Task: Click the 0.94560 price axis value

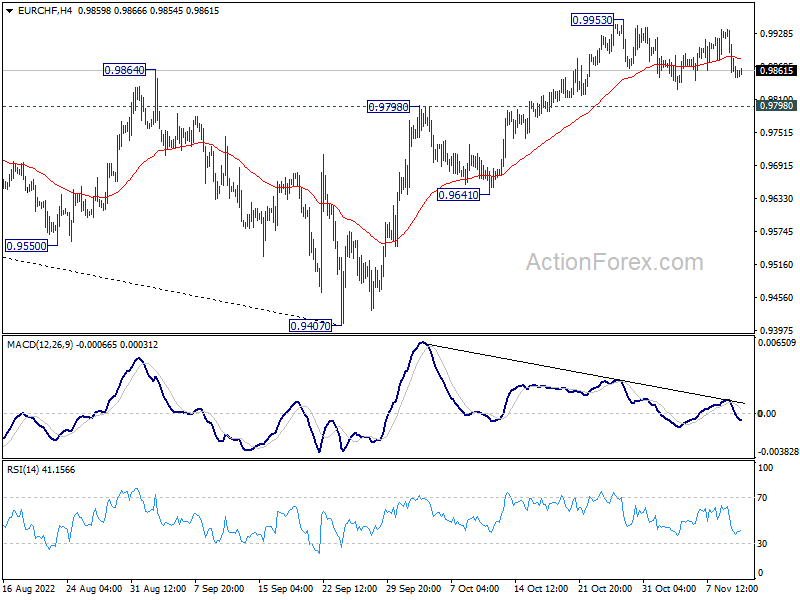Action: (x=777, y=297)
